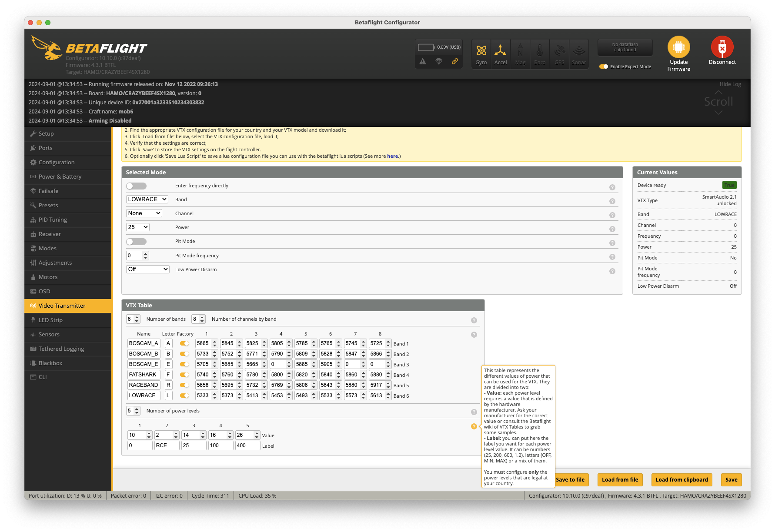
Task: Open help for Enter frequency directly
Action: tap(612, 187)
